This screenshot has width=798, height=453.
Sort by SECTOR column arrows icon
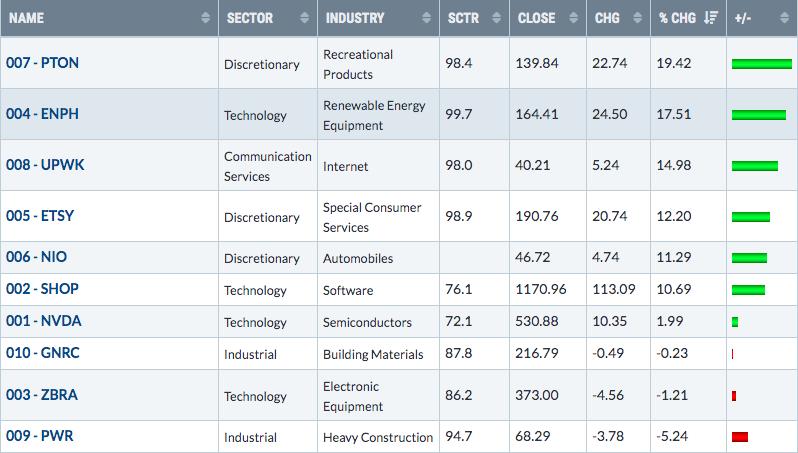pos(304,18)
